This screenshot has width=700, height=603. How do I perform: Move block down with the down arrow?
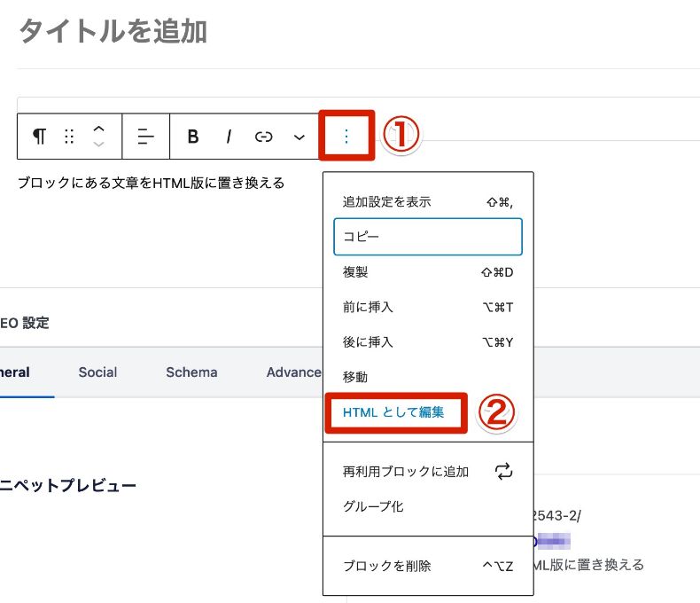tap(98, 144)
